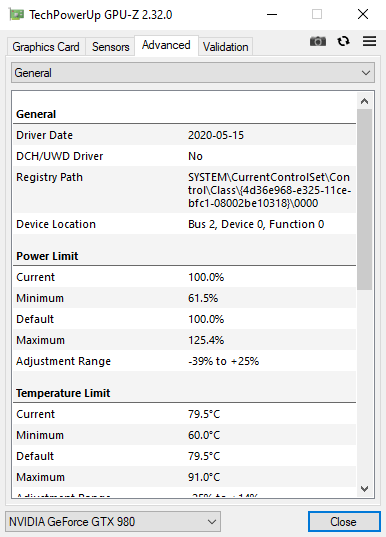Switch to the Sensors tab

click(110, 47)
